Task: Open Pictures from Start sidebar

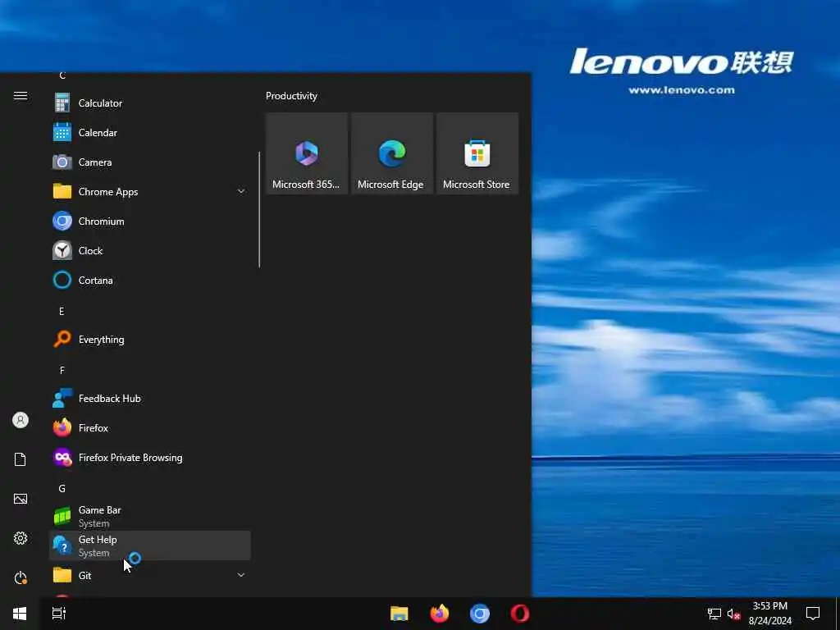Action: click(21, 499)
